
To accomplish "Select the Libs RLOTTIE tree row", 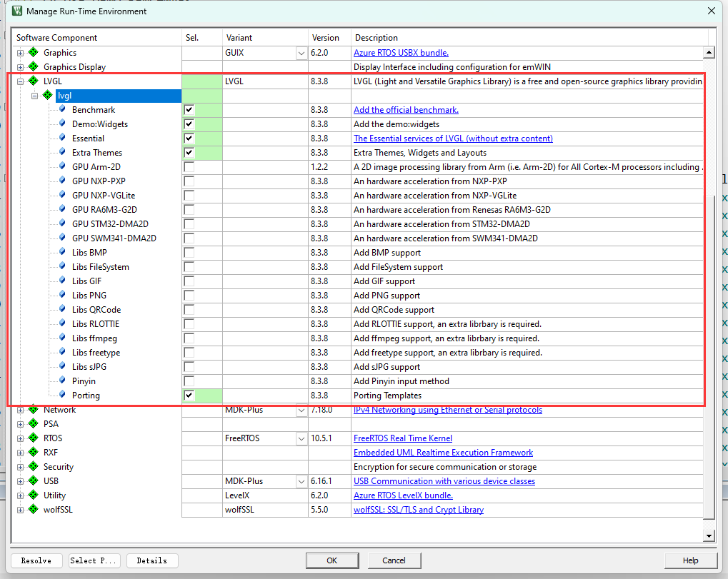I will (x=96, y=324).
